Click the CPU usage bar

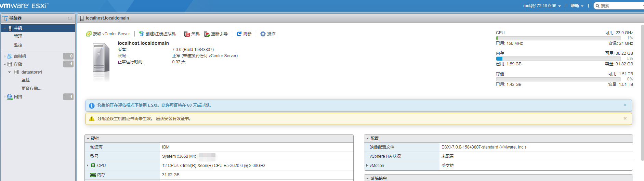[x=558, y=38]
